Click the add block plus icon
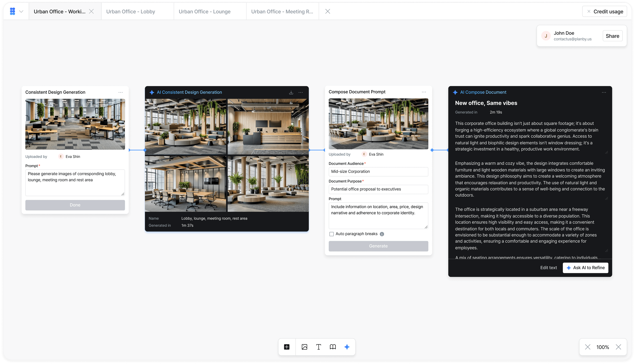The image size is (635, 364). (287, 347)
